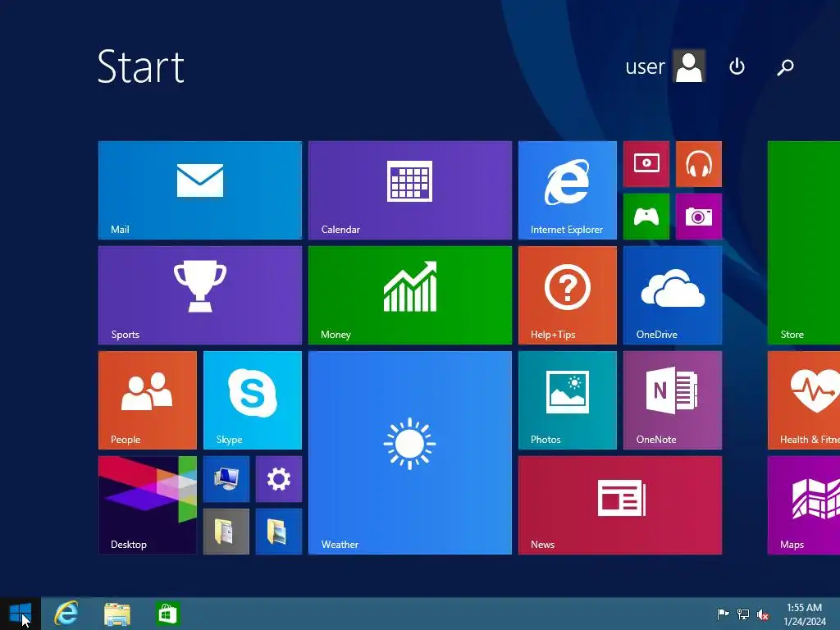Open the Music headphones tile

click(x=699, y=164)
